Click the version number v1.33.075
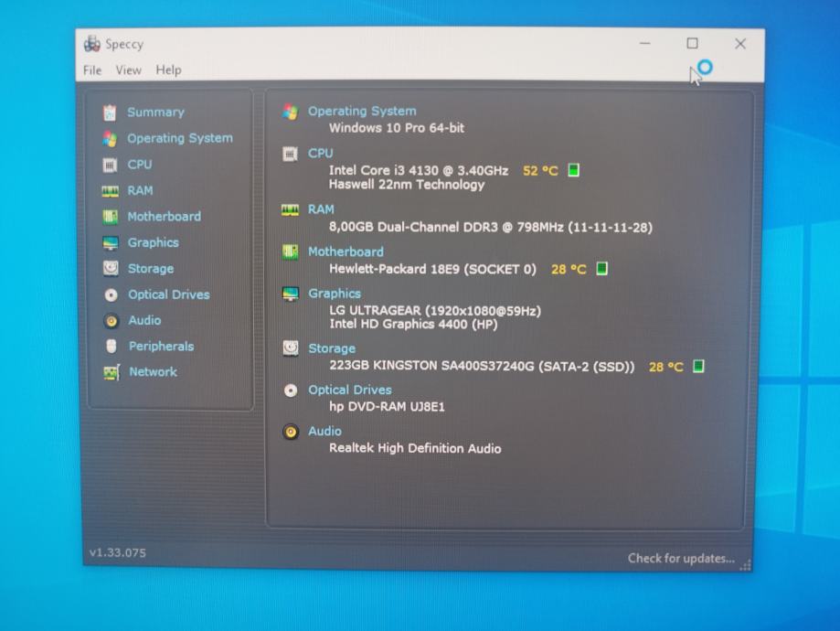The height and width of the screenshot is (631, 840). point(117,552)
